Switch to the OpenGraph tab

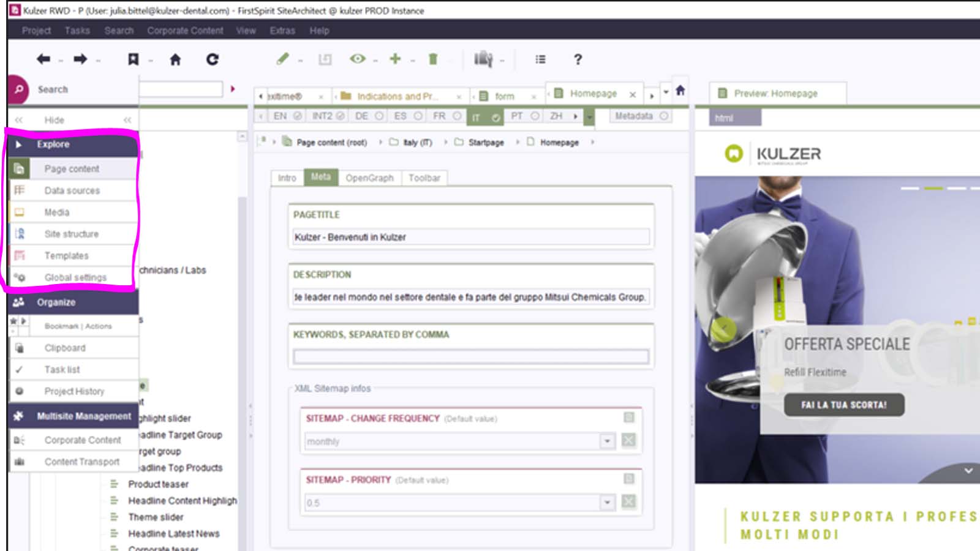370,178
